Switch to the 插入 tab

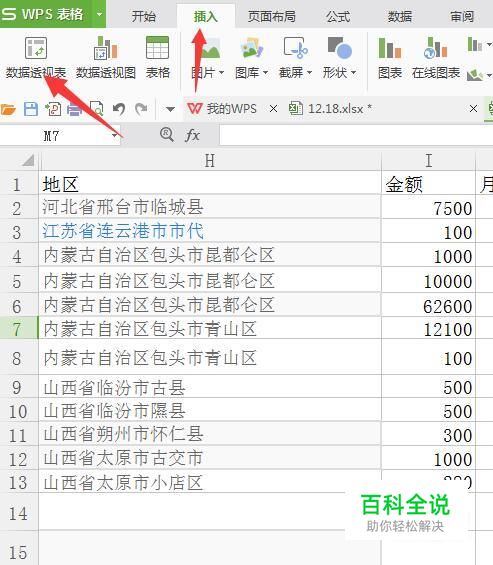pyautogui.click(x=205, y=16)
